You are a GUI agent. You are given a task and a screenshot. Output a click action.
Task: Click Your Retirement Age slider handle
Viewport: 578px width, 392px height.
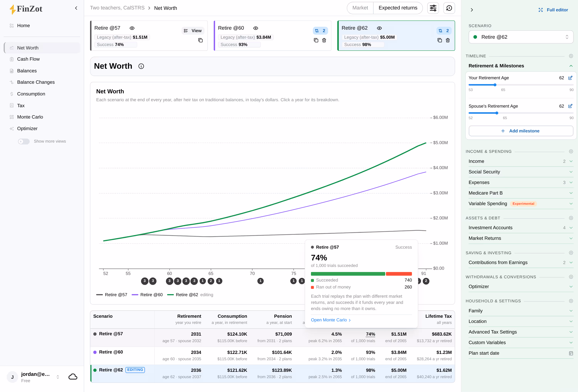(x=495, y=85)
